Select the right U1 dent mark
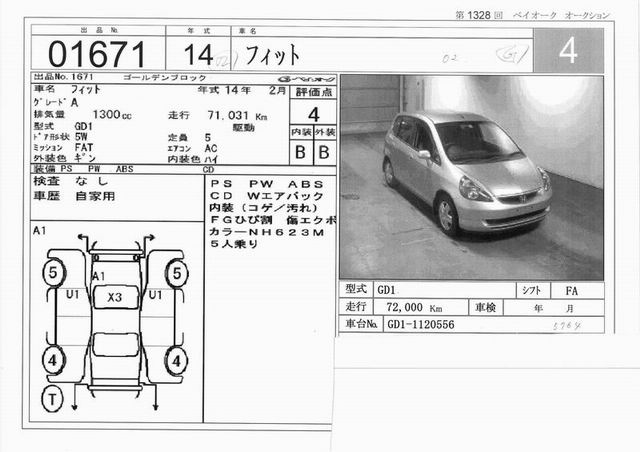 (155, 296)
